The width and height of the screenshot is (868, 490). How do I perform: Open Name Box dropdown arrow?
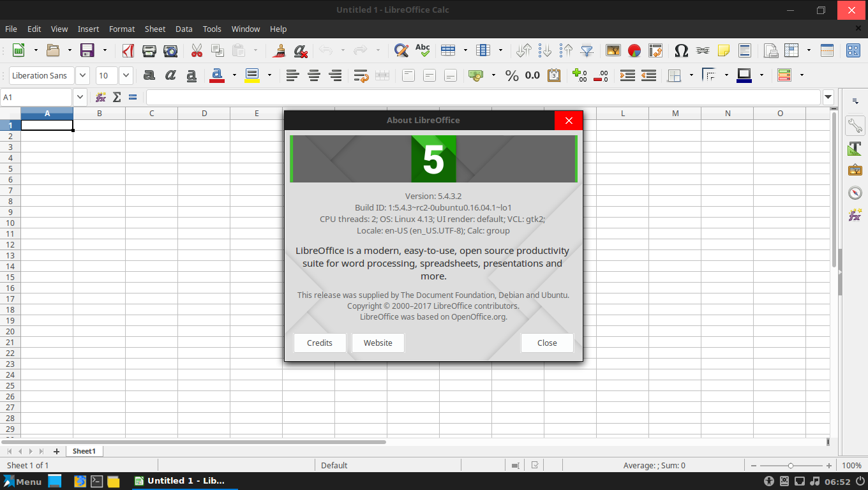[x=80, y=97]
